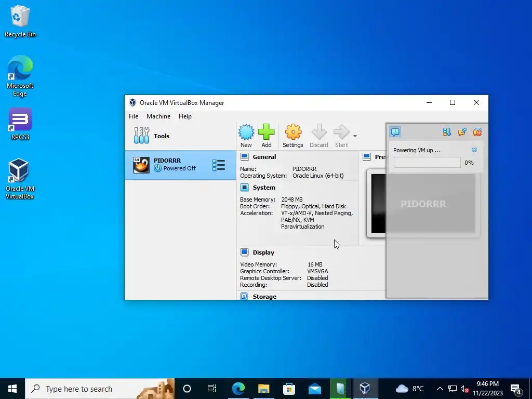Select the Microsoft Edge desktop shortcut
The height and width of the screenshot is (399, 532).
[20, 76]
